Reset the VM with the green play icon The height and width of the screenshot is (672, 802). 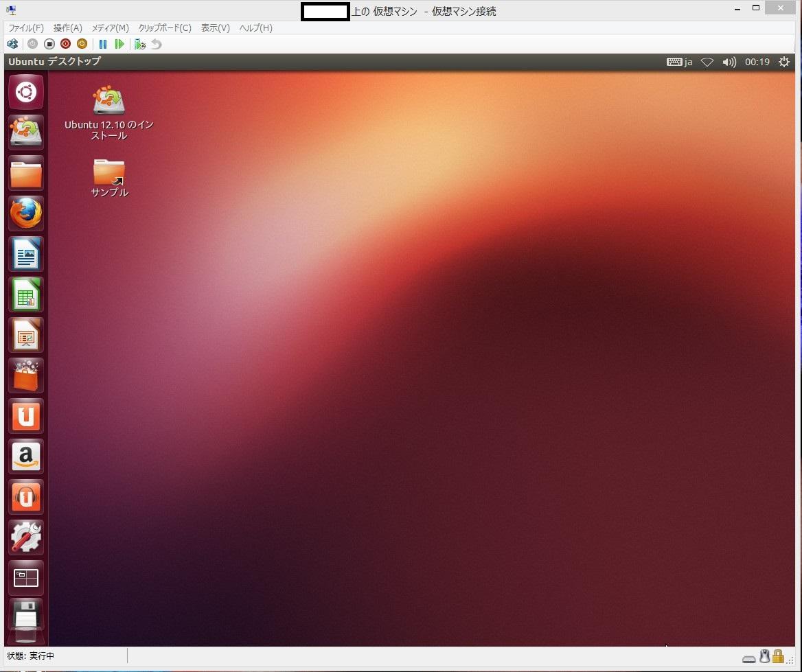point(119,44)
